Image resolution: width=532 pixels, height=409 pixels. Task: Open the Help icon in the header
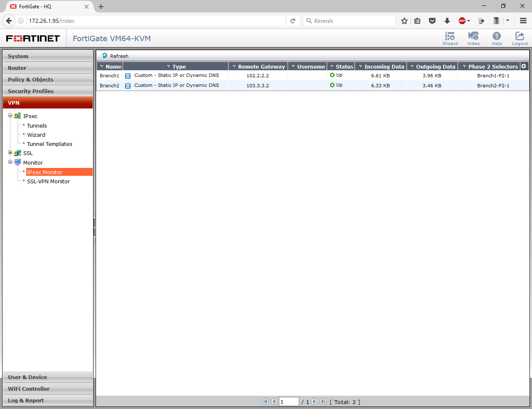coord(497,38)
